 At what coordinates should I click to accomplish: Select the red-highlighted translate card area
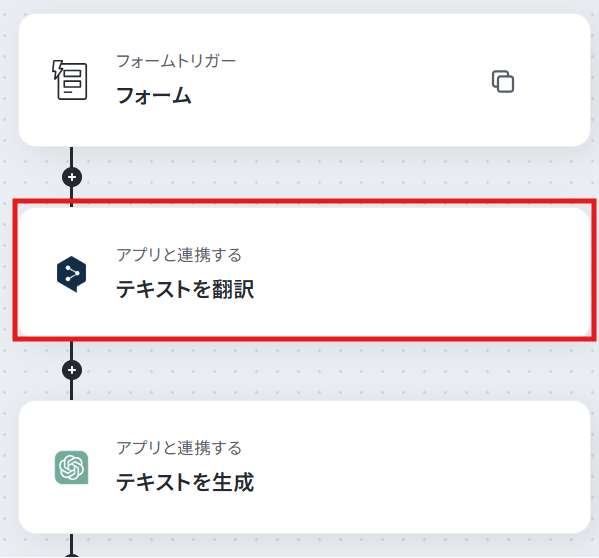[304, 270]
